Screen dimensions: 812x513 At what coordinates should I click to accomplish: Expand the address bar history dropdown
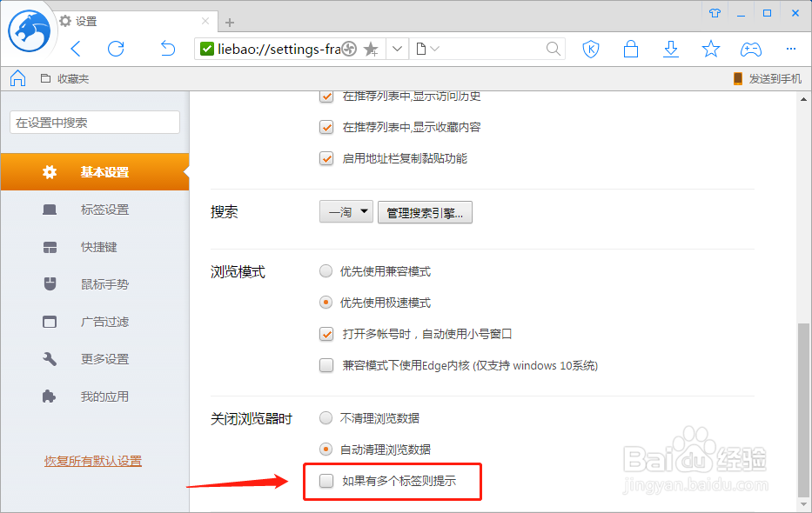pyautogui.click(x=397, y=50)
